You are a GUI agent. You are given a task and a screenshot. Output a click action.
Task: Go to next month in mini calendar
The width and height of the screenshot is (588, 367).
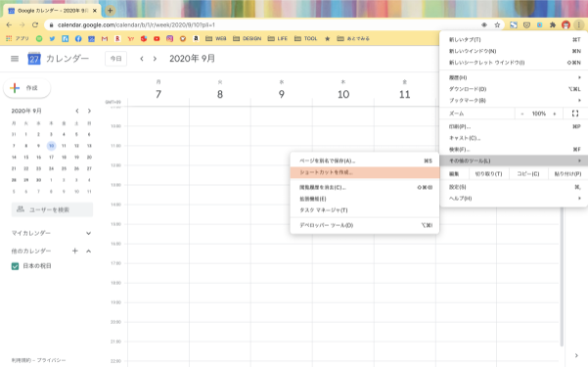click(89, 111)
